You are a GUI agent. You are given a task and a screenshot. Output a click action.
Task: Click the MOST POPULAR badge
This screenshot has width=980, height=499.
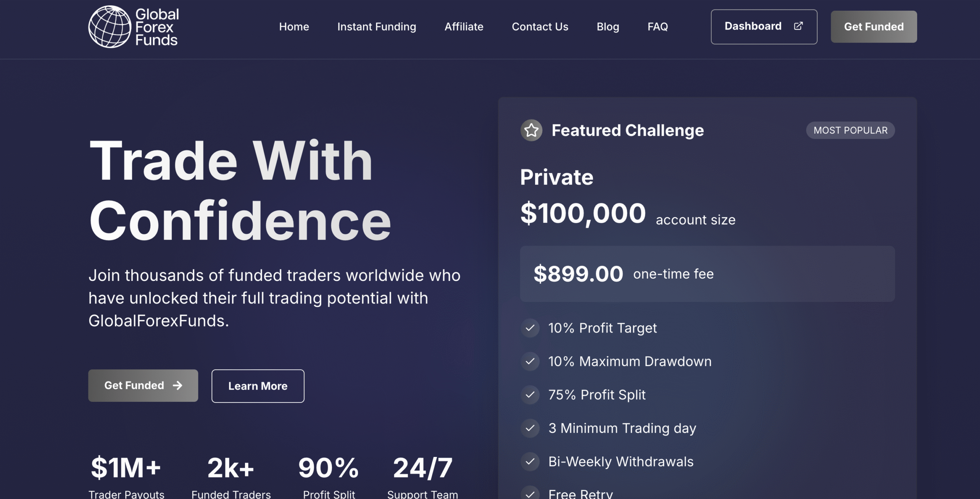pos(850,130)
